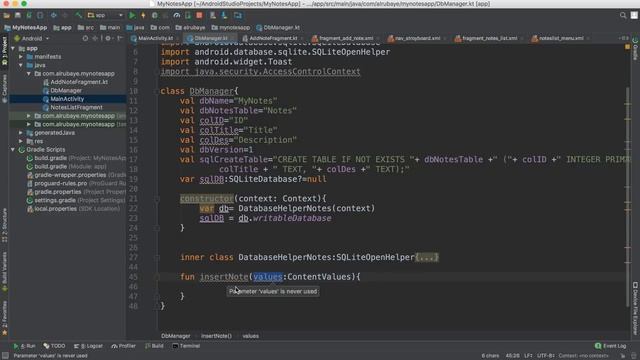The width and height of the screenshot is (640, 360).
Task: Click the attach debugger device icon
Action: point(188,16)
